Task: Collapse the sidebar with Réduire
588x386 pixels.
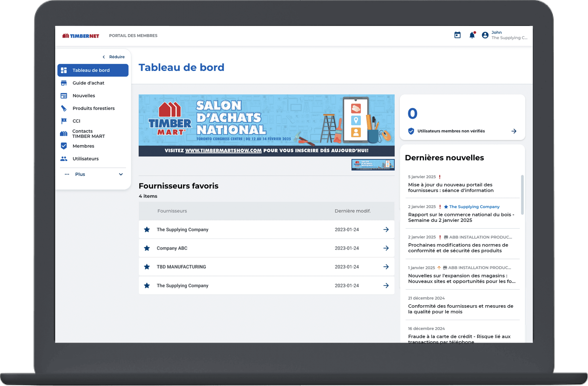Action: point(113,57)
